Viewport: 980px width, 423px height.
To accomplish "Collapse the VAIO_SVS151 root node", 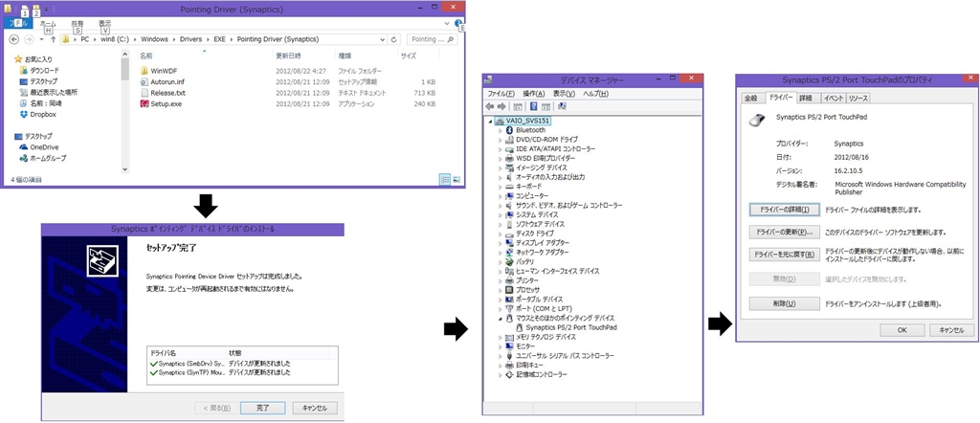I will point(490,121).
